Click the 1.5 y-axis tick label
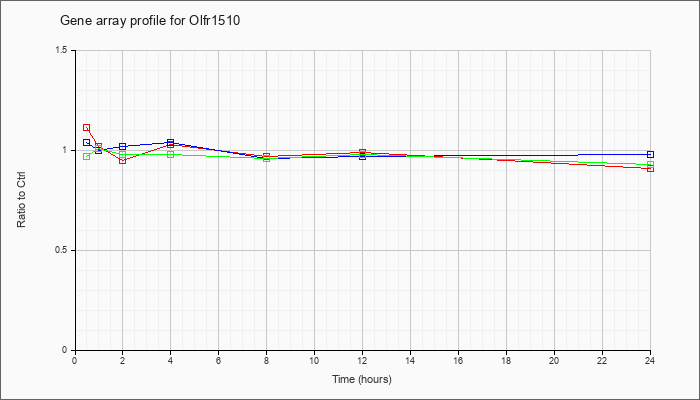 63,50
